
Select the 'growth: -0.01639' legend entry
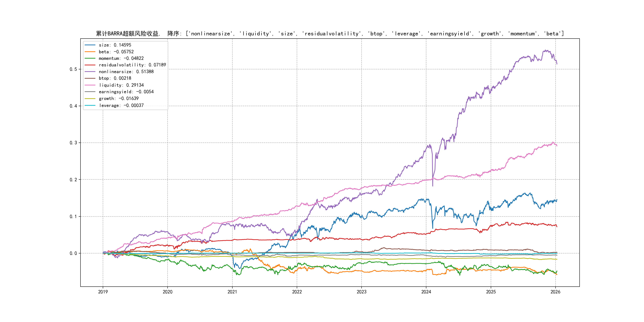pos(118,99)
